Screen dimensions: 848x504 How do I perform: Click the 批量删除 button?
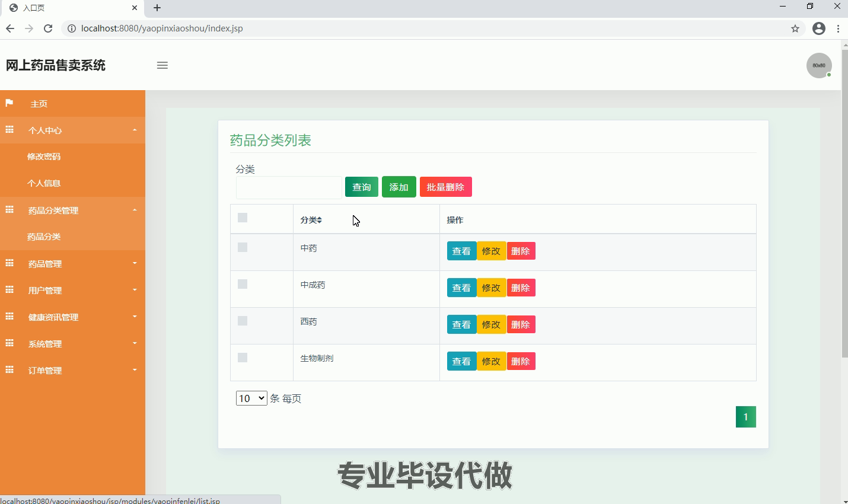click(x=446, y=187)
